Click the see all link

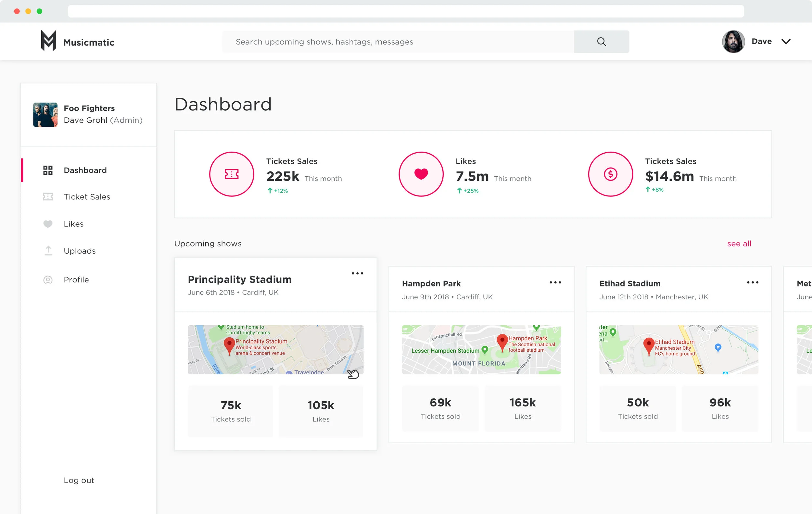tap(739, 243)
